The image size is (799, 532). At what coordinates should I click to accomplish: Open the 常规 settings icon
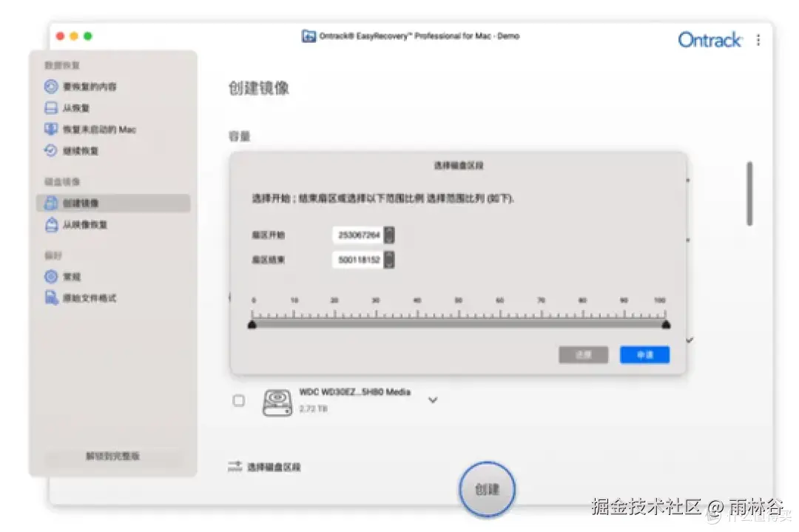tap(49, 276)
